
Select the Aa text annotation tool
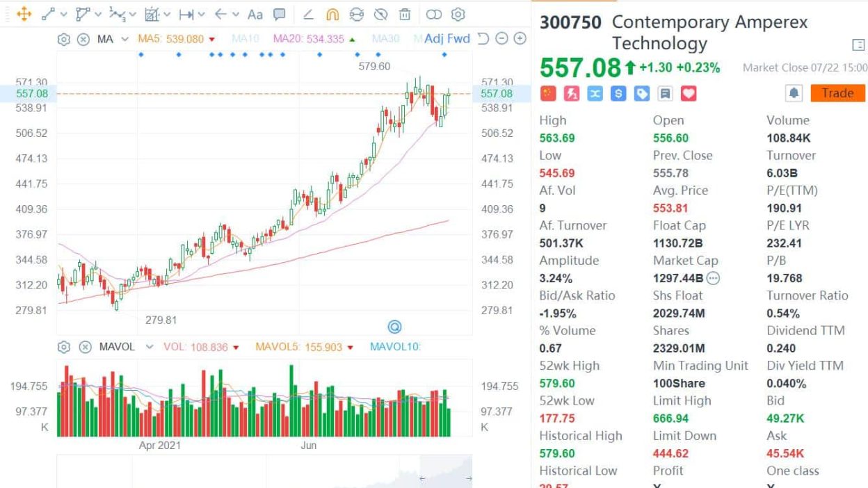(255, 14)
